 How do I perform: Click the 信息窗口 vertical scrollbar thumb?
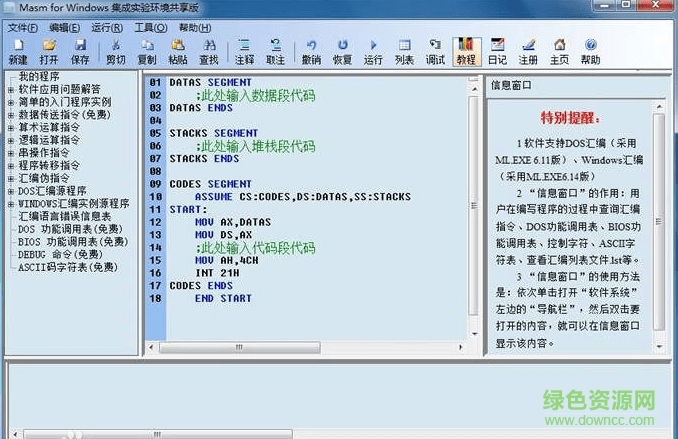point(659,222)
